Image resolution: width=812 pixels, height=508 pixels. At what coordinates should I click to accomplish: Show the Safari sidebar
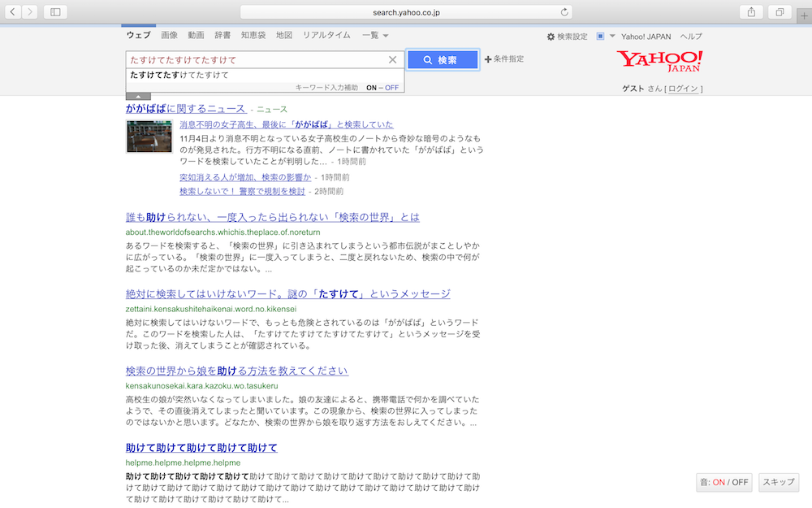pos(55,12)
